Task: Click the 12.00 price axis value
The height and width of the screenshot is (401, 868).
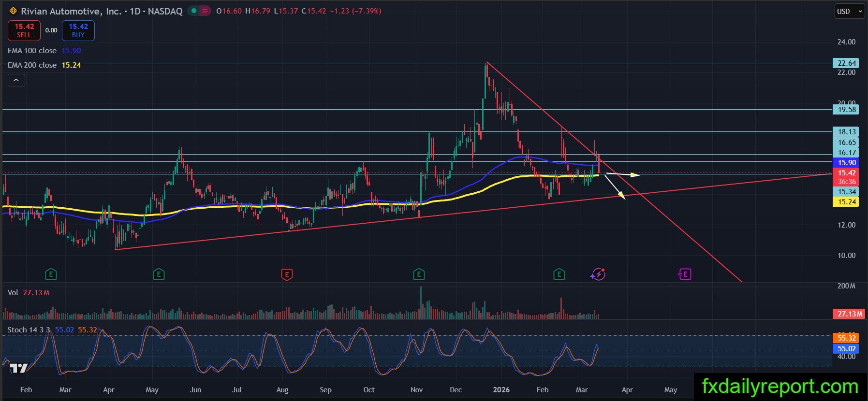Action: click(846, 225)
